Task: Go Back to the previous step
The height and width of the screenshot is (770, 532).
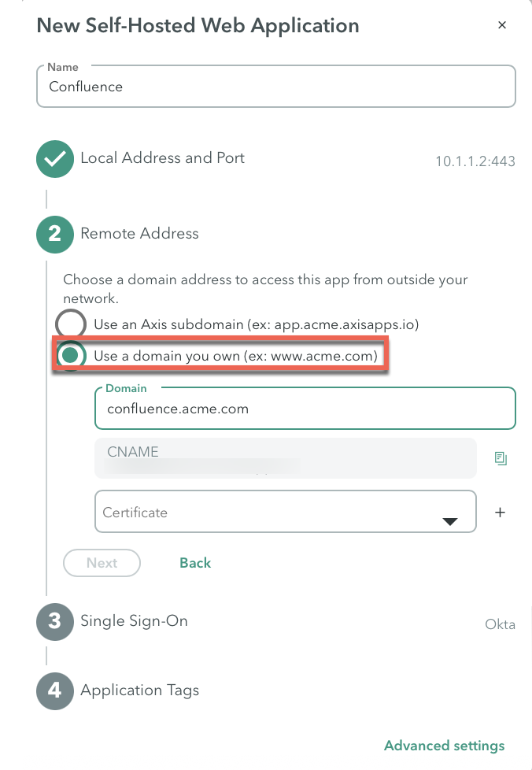Action: coord(195,563)
